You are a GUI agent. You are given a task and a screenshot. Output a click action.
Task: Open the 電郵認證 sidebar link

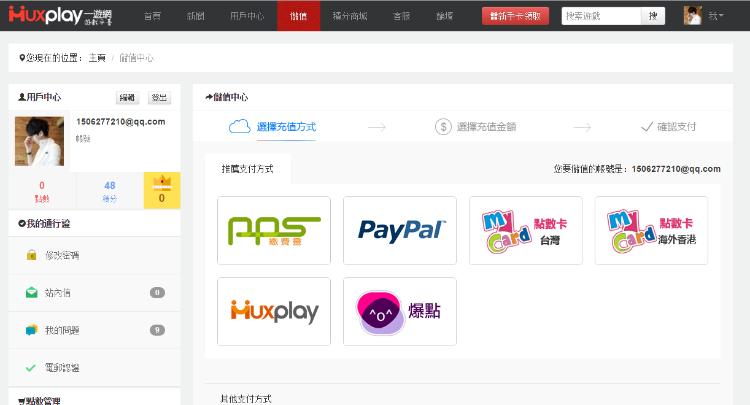point(62,368)
